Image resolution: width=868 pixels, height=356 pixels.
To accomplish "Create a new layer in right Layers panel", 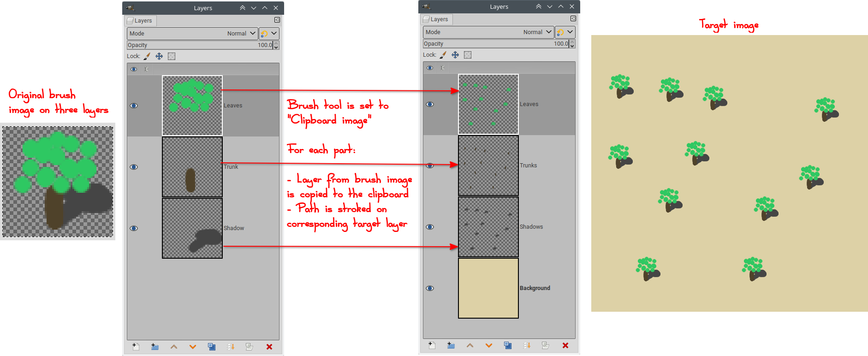I will click(x=432, y=345).
